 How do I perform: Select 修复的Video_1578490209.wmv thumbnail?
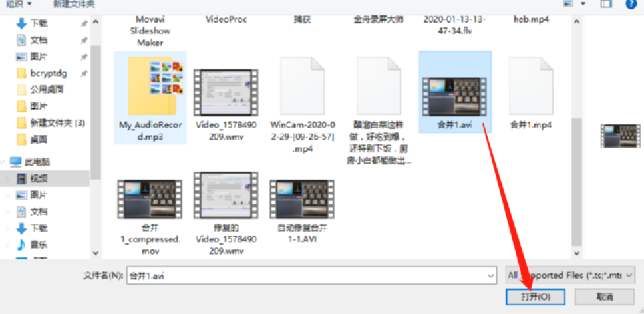point(226,196)
